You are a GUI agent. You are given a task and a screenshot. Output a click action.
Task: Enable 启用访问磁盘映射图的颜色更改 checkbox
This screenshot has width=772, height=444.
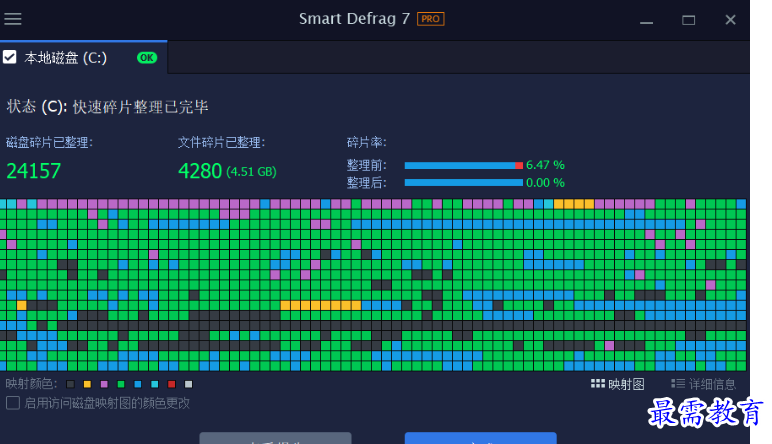[x=13, y=403]
